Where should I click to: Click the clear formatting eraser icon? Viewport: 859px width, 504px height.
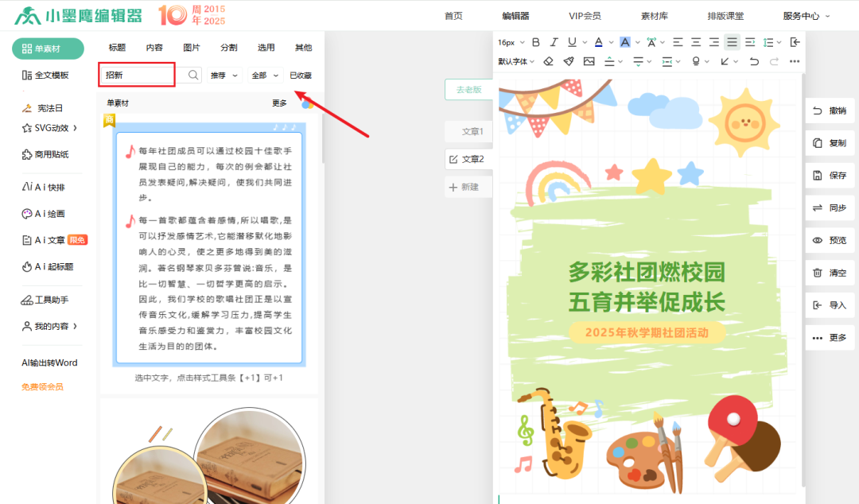click(x=549, y=60)
